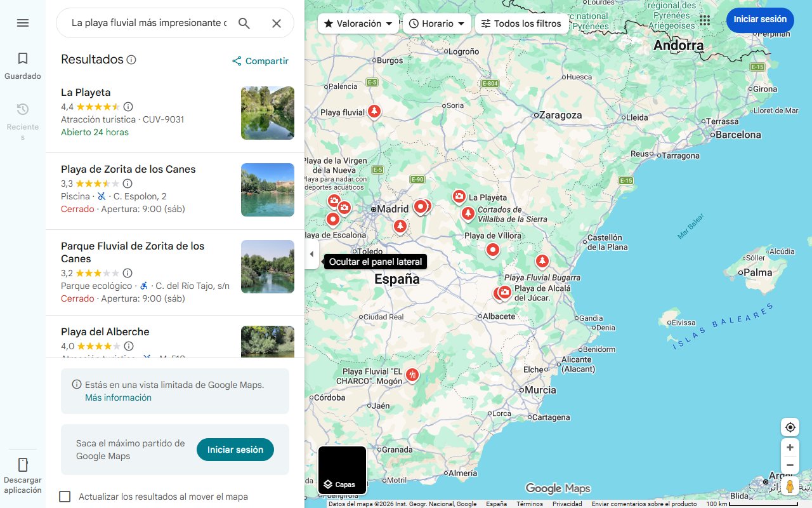Collapse the side panel with the arrow

pyautogui.click(x=311, y=253)
